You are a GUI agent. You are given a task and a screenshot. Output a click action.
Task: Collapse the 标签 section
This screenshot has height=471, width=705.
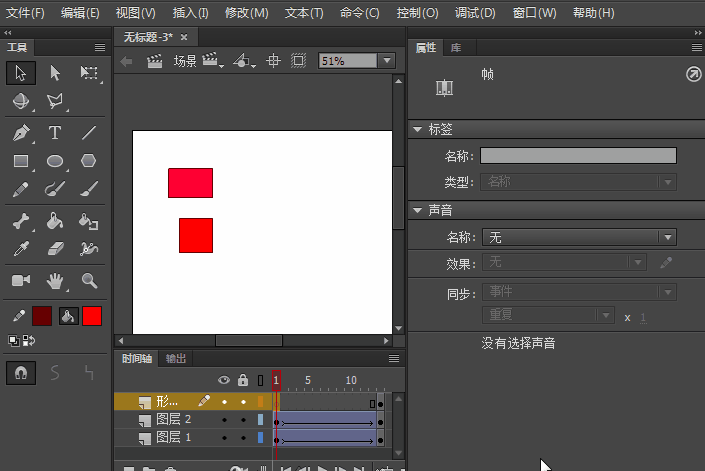point(418,130)
